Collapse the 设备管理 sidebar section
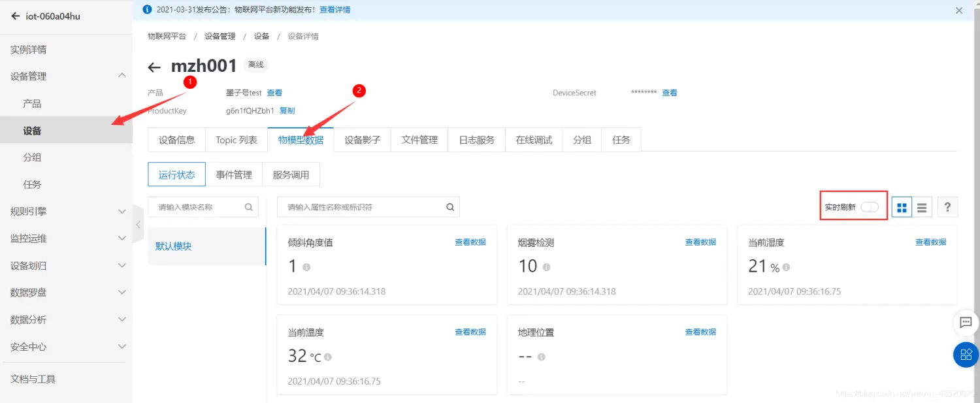 pos(122,76)
